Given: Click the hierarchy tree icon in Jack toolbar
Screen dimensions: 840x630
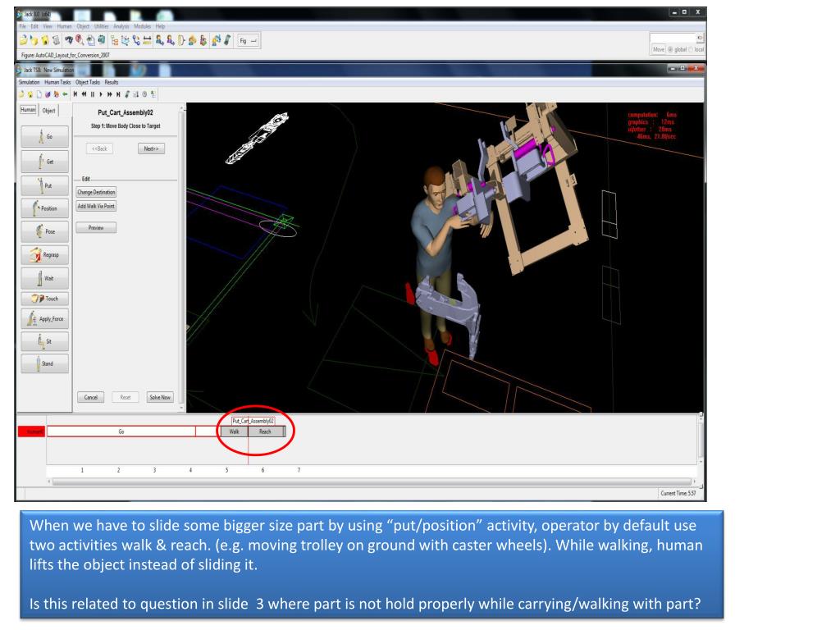Looking at the screenshot, I should 114,40.
